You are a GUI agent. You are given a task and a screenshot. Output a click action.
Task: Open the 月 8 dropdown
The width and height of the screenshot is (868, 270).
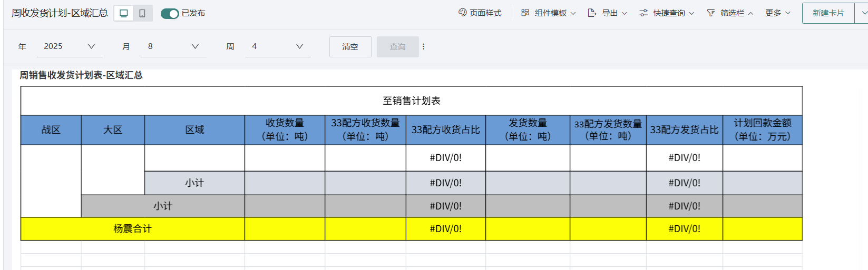[x=173, y=46]
